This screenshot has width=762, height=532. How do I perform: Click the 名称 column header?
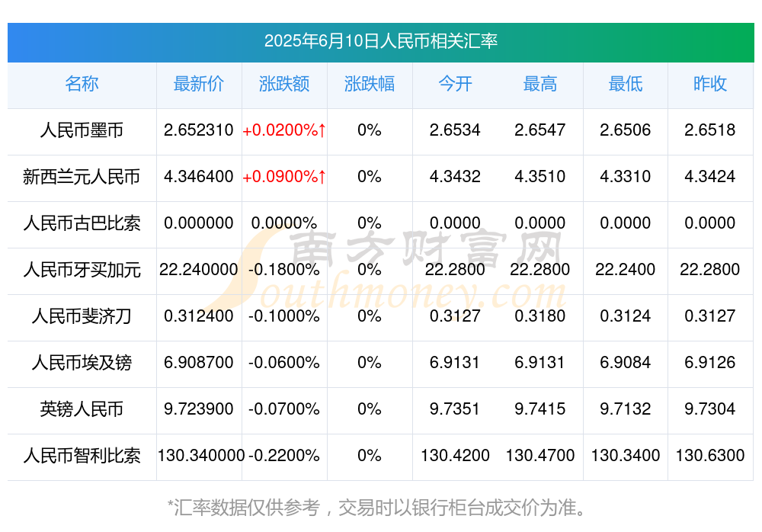coord(82,84)
